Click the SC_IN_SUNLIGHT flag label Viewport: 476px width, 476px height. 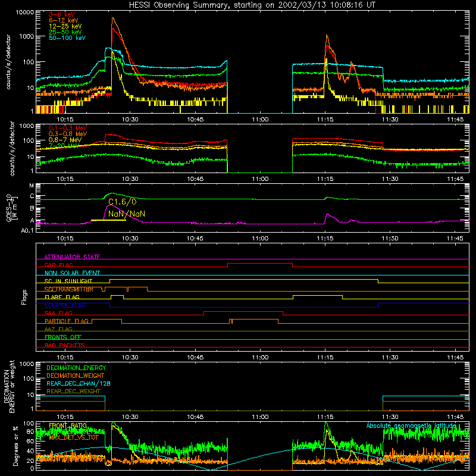coord(68,281)
